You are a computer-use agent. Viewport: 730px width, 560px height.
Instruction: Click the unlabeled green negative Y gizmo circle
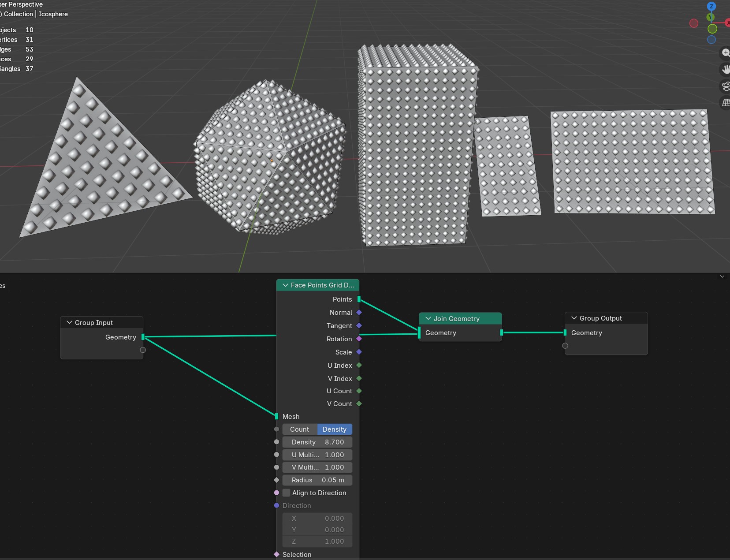(x=712, y=29)
